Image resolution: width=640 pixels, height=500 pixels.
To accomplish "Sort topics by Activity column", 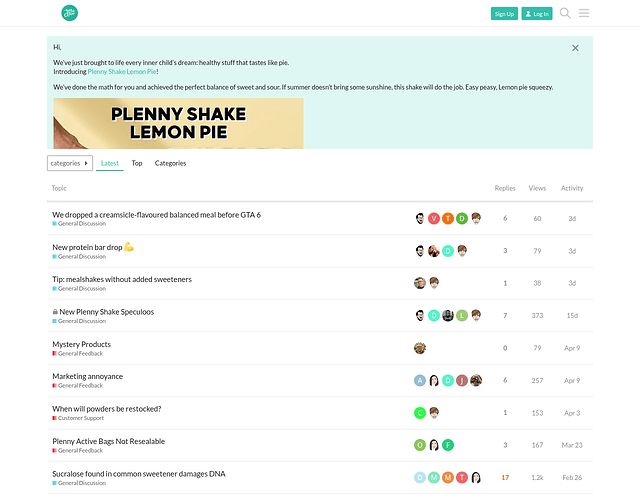I will (x=572, y=188).
